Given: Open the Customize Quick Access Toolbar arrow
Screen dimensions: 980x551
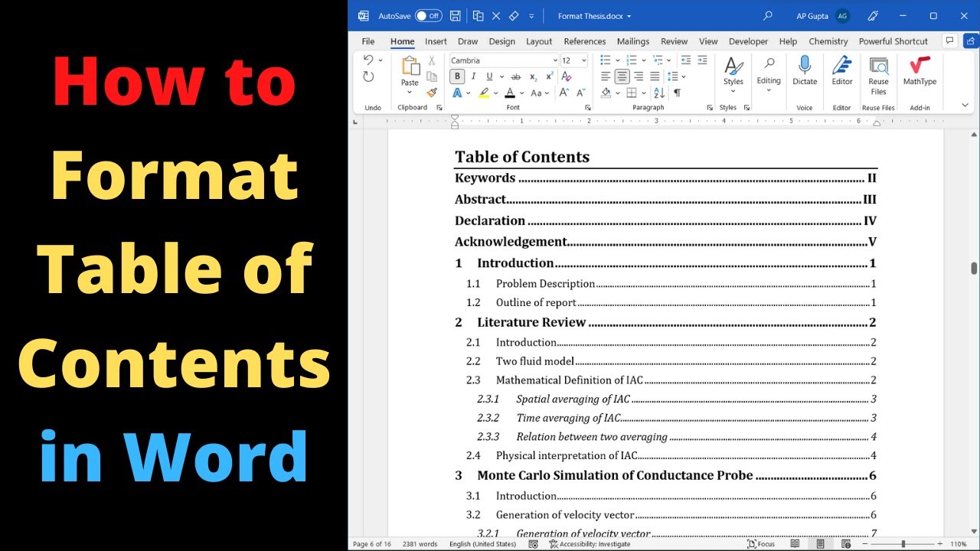Looking at the screenshot, I should coord(531,16).
